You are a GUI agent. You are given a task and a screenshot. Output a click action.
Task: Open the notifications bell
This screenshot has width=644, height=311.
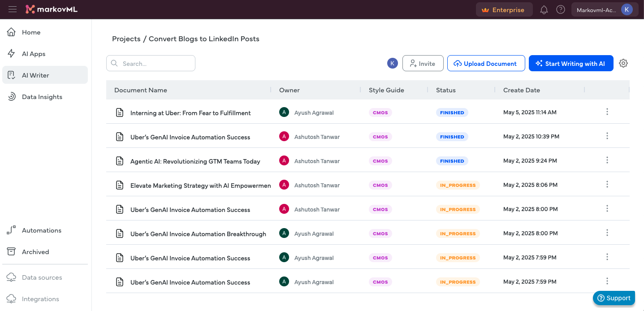coord(544,10)
